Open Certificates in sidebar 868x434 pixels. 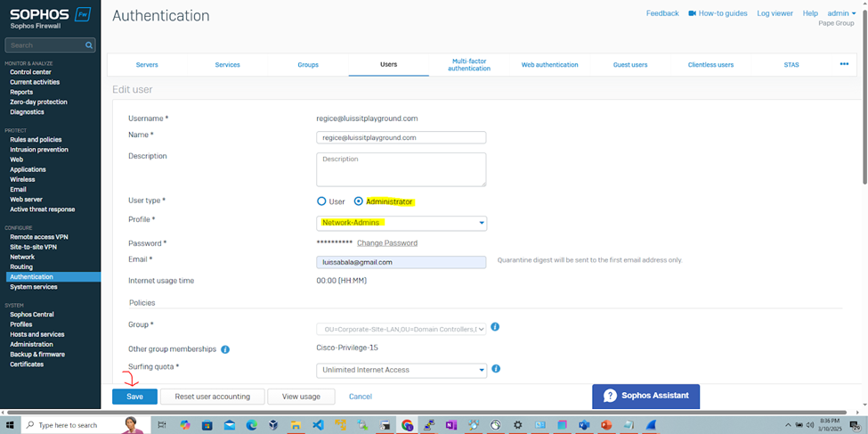pyautogui.click(x=27, y=364)
